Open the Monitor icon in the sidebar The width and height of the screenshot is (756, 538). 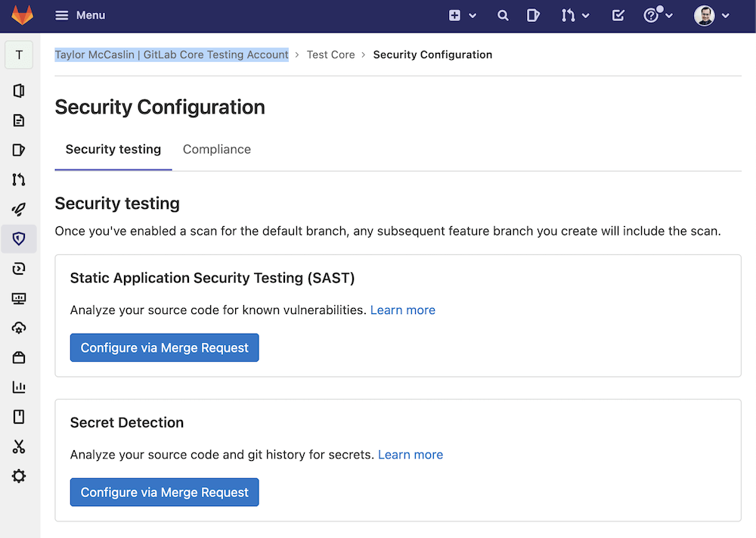point(19,298)
